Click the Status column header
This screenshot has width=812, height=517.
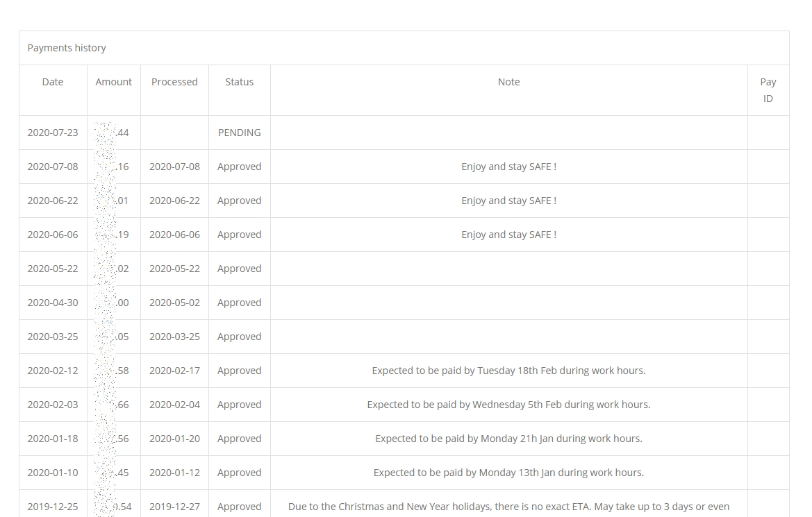pos(239,82)
